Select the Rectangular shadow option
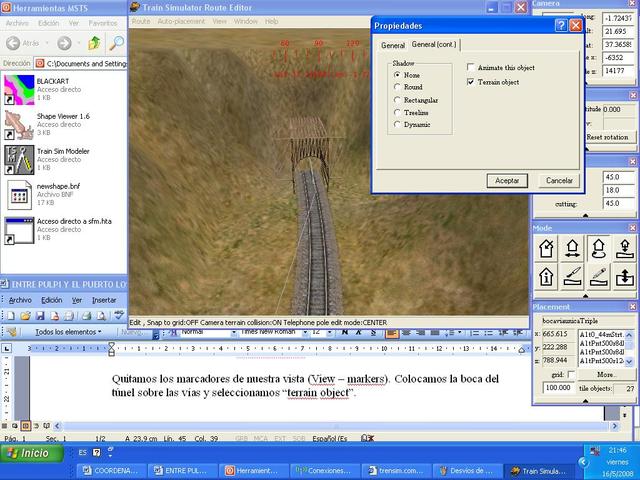The width and height of the screenshot is (640, 480). (x=397, y=100)
